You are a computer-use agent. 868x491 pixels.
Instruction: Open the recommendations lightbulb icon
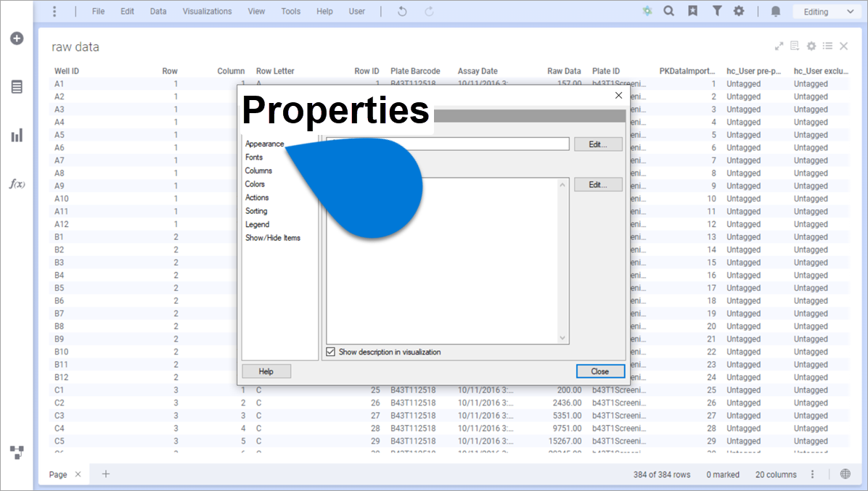tap(647, 11)
